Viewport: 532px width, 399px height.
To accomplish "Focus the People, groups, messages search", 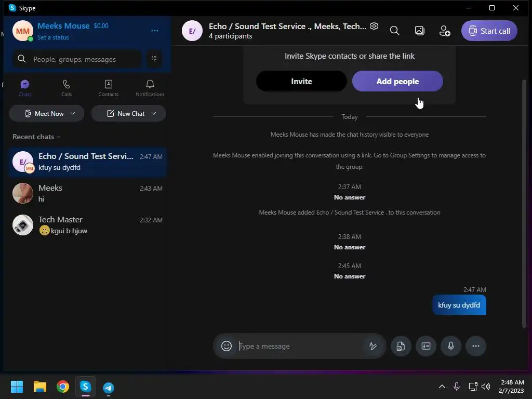I will (x=77, y=59).
